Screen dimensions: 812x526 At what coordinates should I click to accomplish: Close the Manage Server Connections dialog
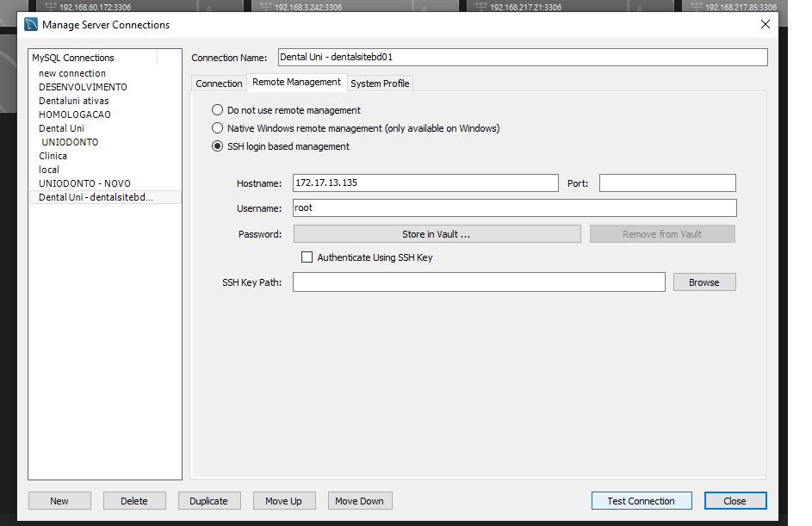(x=765, y=25)
